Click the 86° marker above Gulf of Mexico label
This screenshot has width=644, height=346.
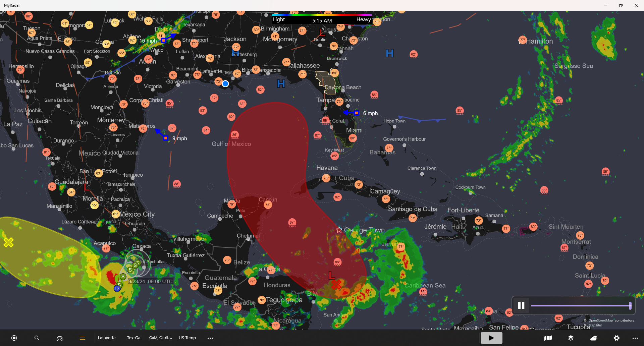pyautogui.click(x=235, y=135)
